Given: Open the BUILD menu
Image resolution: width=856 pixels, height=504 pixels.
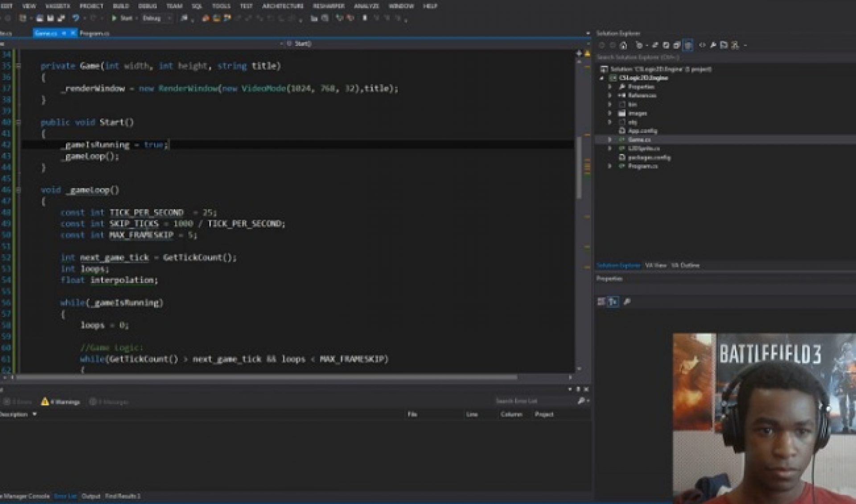Looking at the screenshot, I should pos(120,6).
